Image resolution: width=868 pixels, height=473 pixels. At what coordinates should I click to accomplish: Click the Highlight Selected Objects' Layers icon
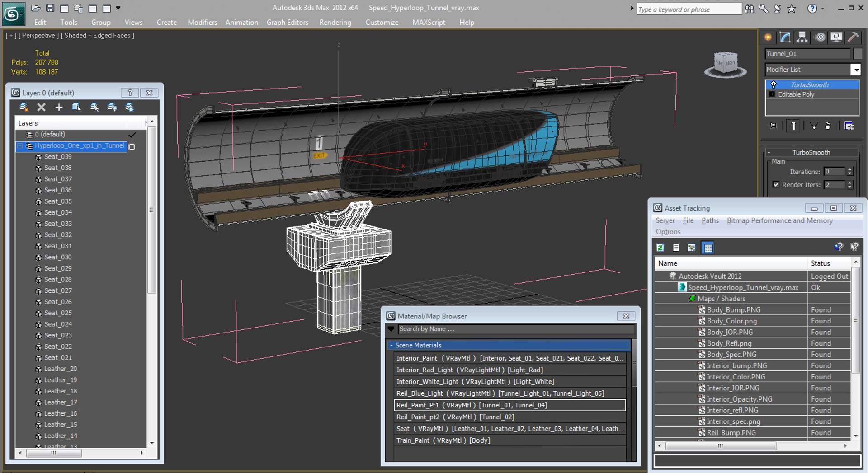pos(94,107)
